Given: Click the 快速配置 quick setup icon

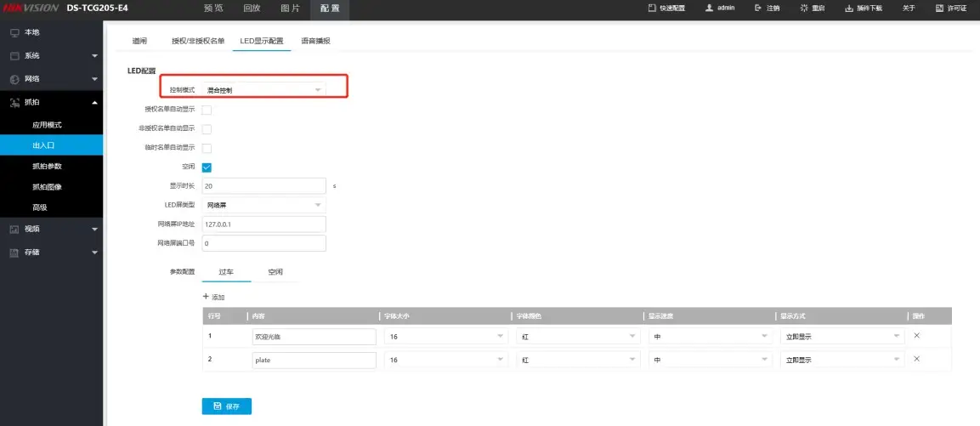Looking at the screenshot, I should click(x=652, y=8).
